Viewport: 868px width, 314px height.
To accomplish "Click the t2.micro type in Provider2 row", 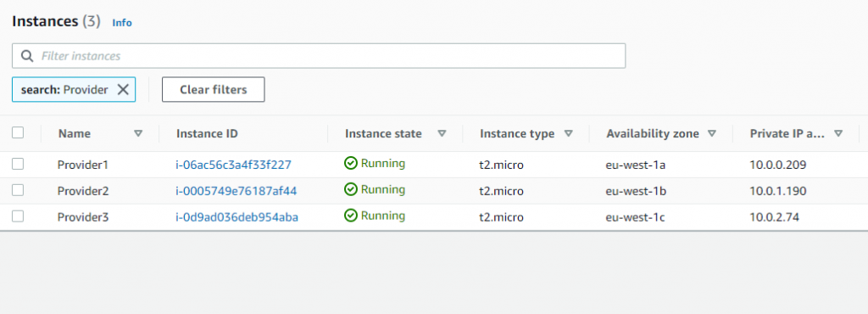I will [501, 191].
